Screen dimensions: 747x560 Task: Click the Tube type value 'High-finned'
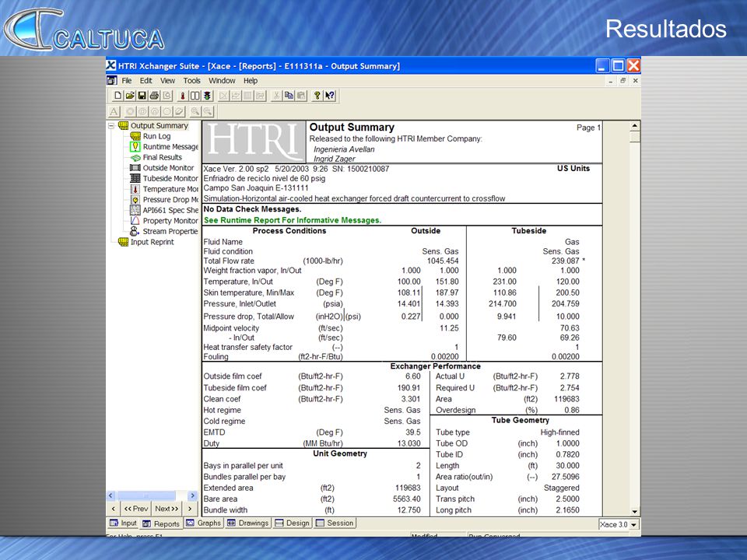pos(559,432)
